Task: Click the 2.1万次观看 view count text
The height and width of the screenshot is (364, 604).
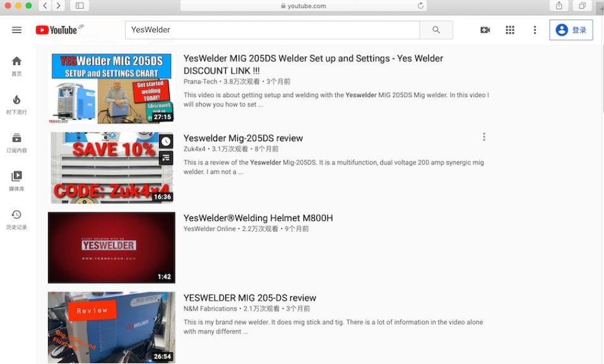Action: pyautogui.click(x=261, y=308)
